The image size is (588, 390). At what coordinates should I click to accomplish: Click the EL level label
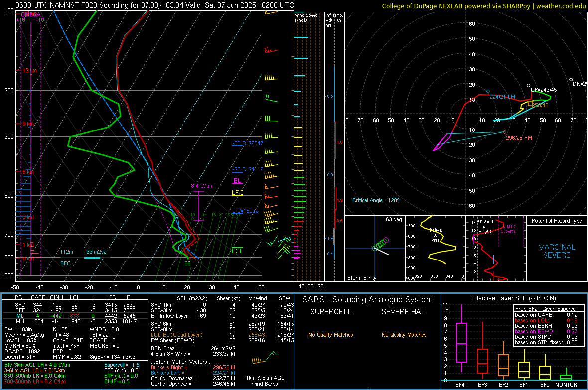pyautogui.click(x=237, y=181)
